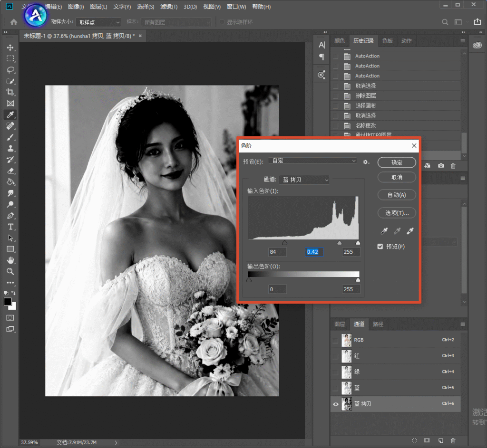Click the white point eyedropper in Levels

[410, 231]
